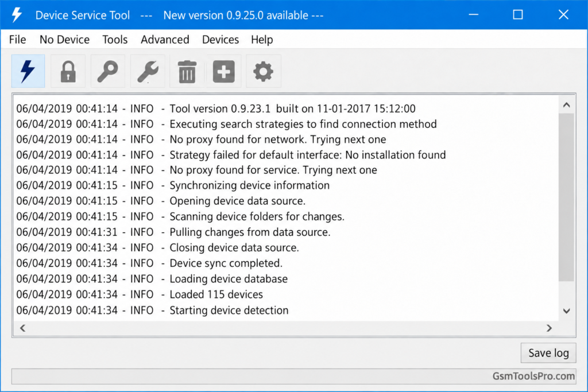
Task: Select 'Synchronizing device information' log line
Action: [173, 185]
